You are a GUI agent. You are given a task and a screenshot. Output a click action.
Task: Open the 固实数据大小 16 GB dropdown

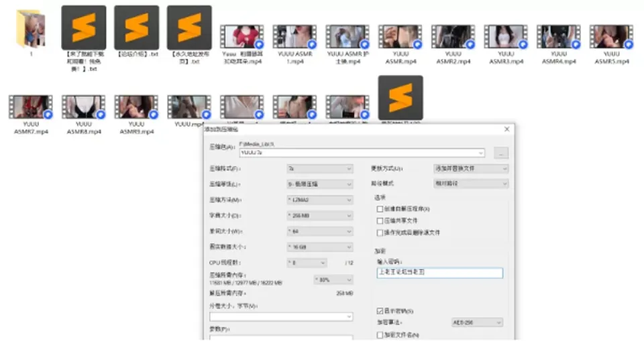pos(319,247)
